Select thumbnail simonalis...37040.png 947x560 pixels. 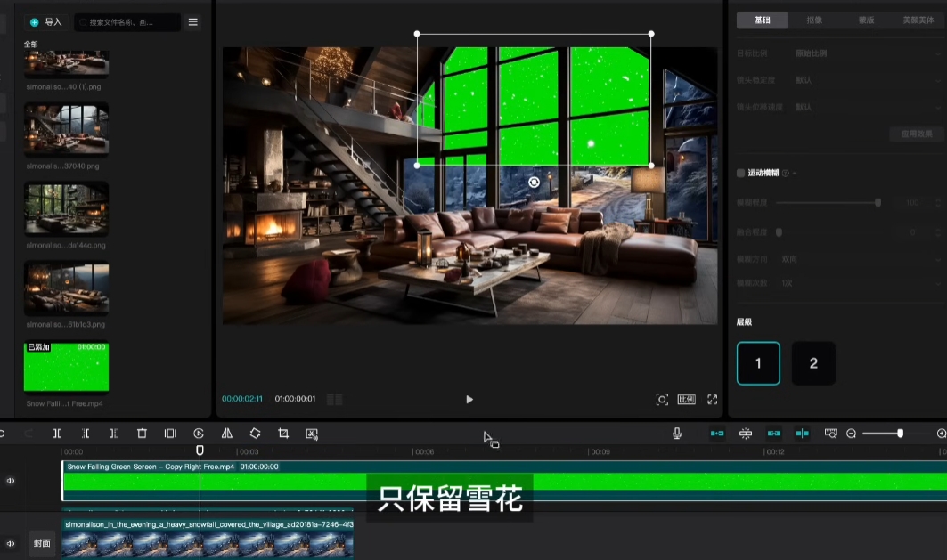point(67,130)
